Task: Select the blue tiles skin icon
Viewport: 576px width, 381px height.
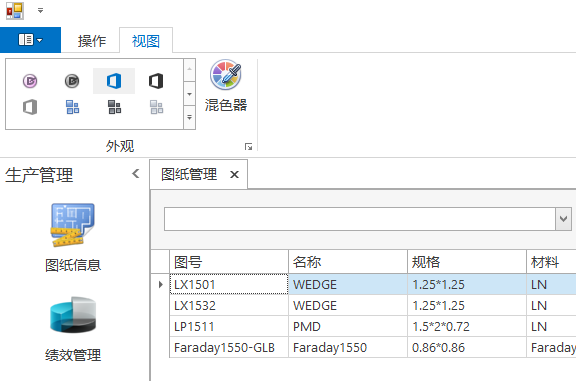Action: pos(72,107)
